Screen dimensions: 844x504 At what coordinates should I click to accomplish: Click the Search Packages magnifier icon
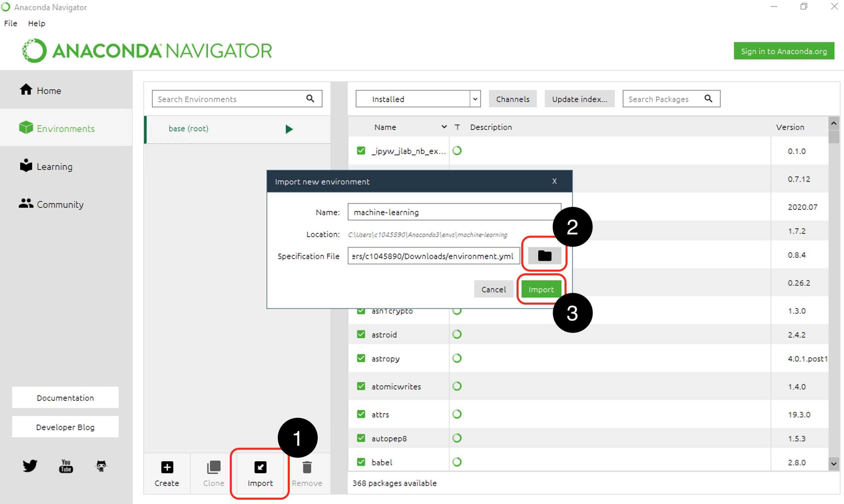[708, 99]
